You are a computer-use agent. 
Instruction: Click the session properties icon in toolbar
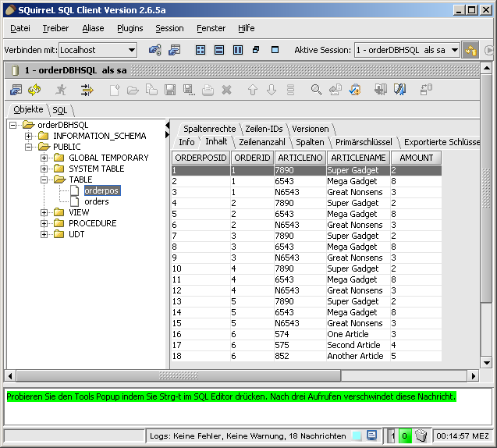(x=16, y=90)
